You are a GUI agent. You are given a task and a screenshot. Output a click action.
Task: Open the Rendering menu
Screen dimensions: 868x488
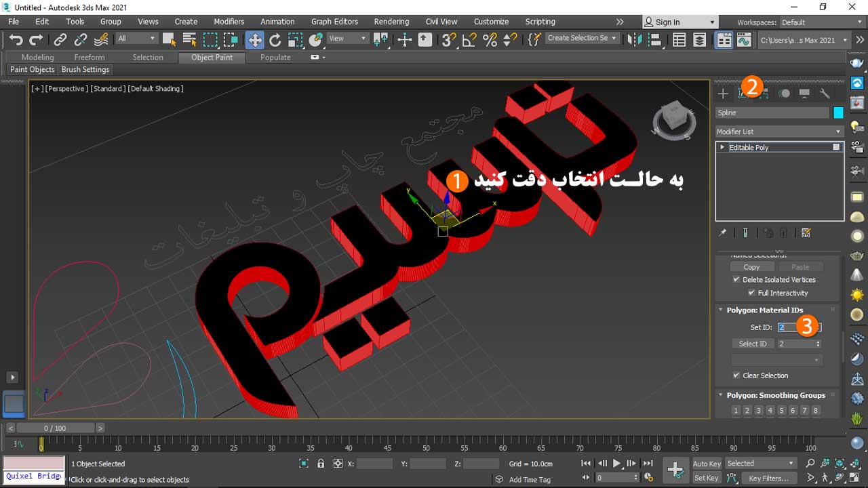[x=391, y=22]
